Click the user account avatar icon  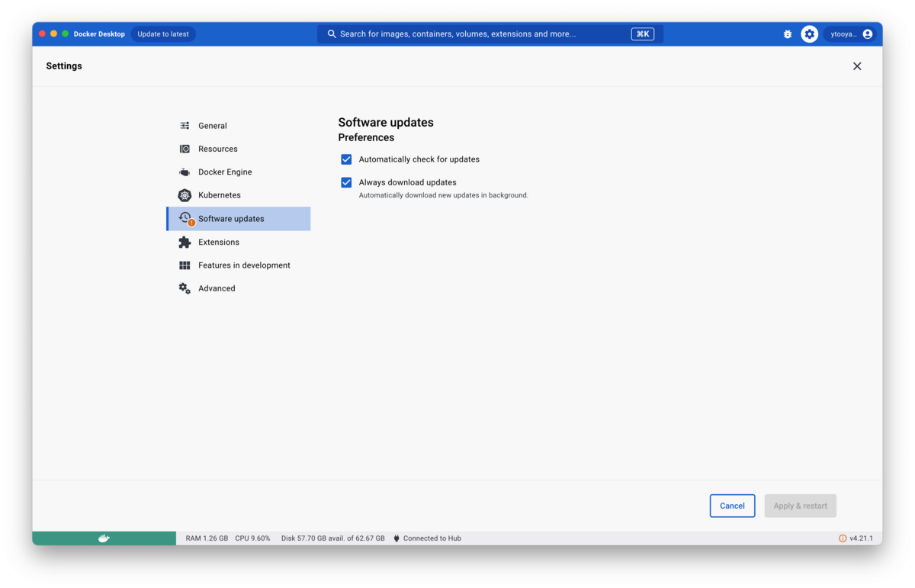(868, 34)
